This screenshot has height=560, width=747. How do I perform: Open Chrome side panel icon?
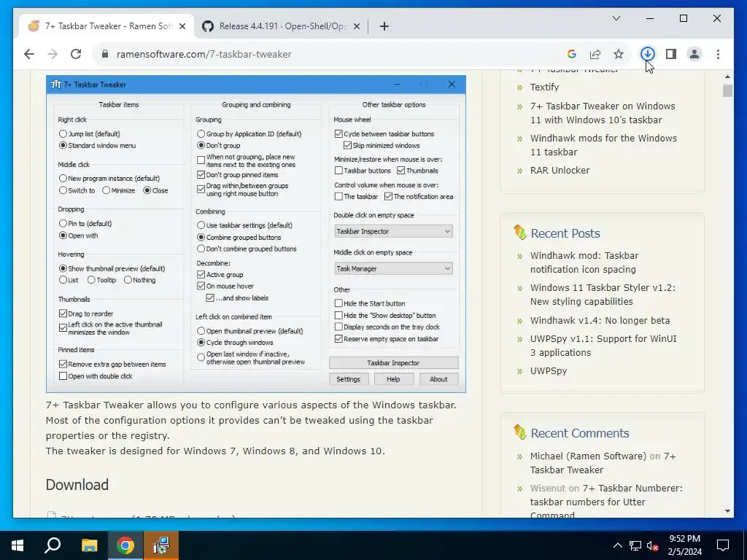(x=671, y=54)
